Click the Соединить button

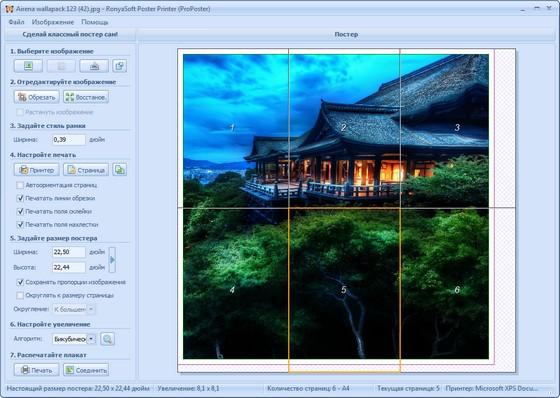(x=86, y=370)
